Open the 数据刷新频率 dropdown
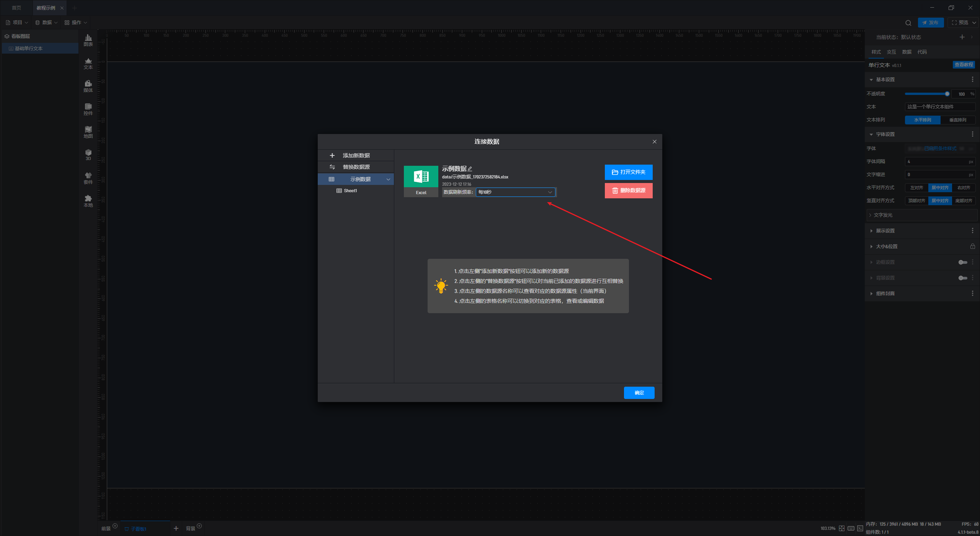980x536 pixels. [x=515, y=192]
